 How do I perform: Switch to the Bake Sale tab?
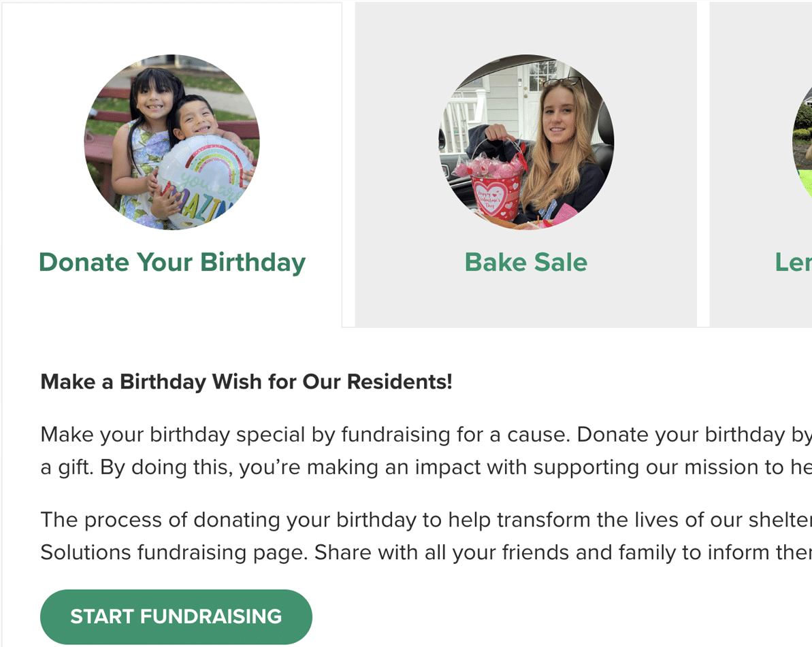(525, 263)
